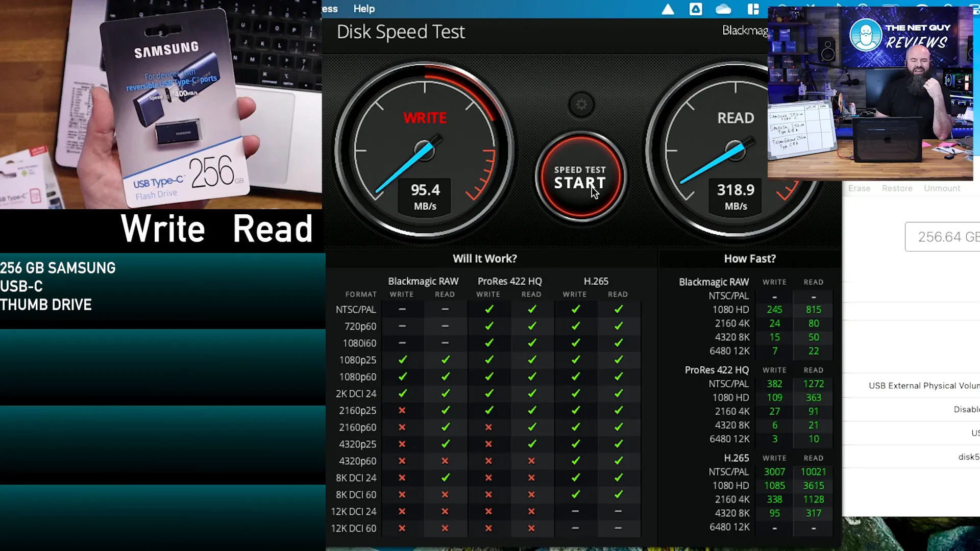Click Restore in Disk Utility window

click(x=897, y=188)
